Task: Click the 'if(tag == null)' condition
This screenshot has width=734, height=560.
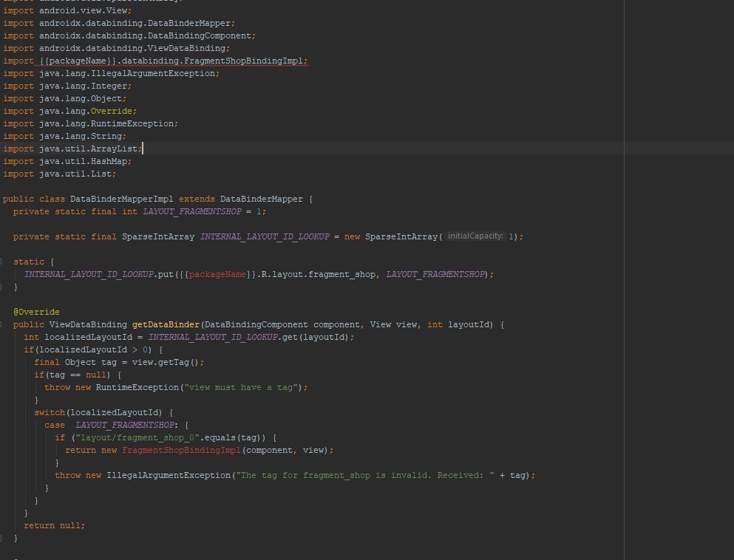Action: [72, 375]
